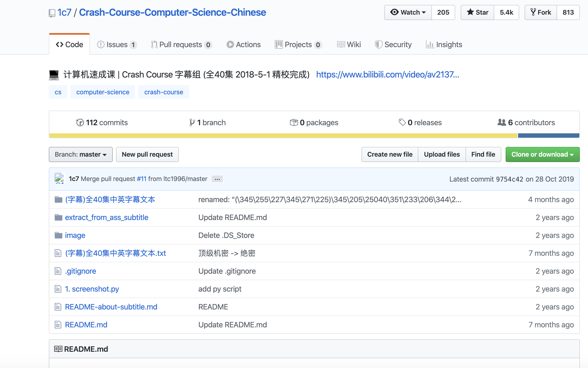Screen dimensions: 588x368
Task: Click the branch icon next to 1 branch
Action: click(192, 122)
